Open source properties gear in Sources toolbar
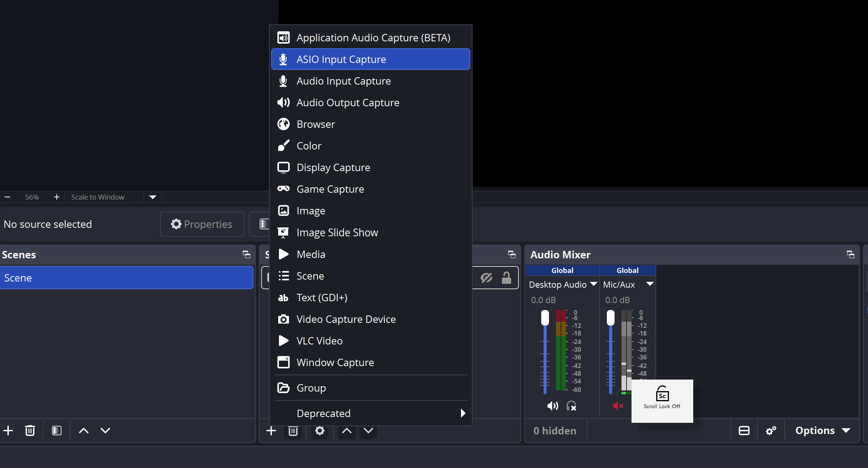Viewport: 868px width, 468px height. coord(320,431)
